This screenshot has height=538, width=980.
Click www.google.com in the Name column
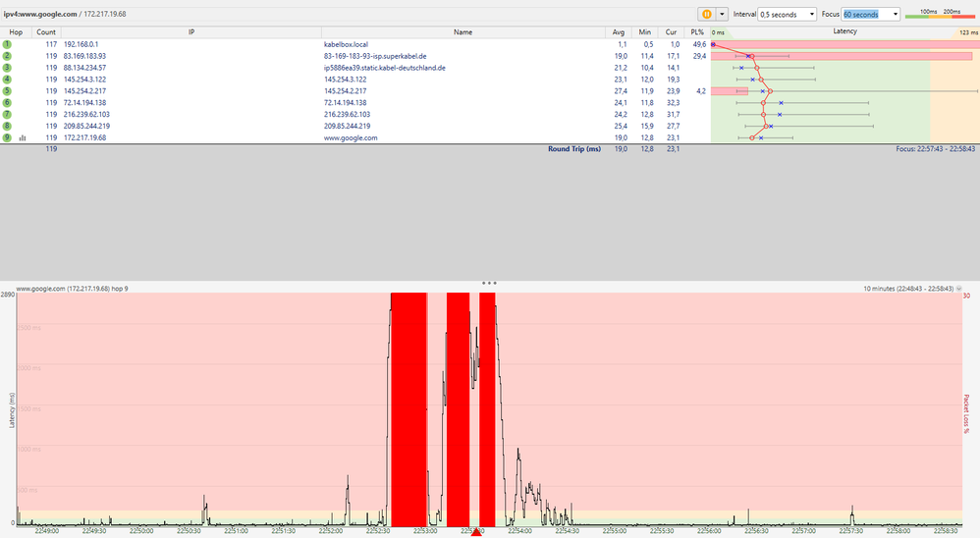(351, 137)
